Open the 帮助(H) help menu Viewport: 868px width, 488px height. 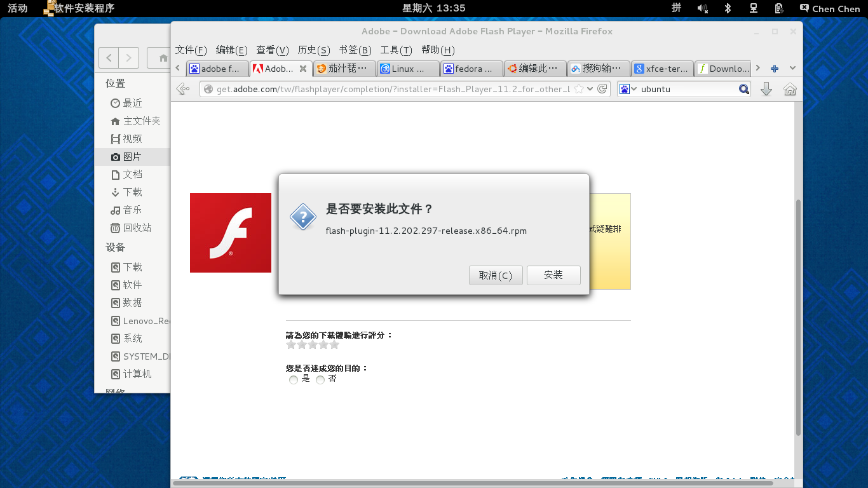coord(438,50)
